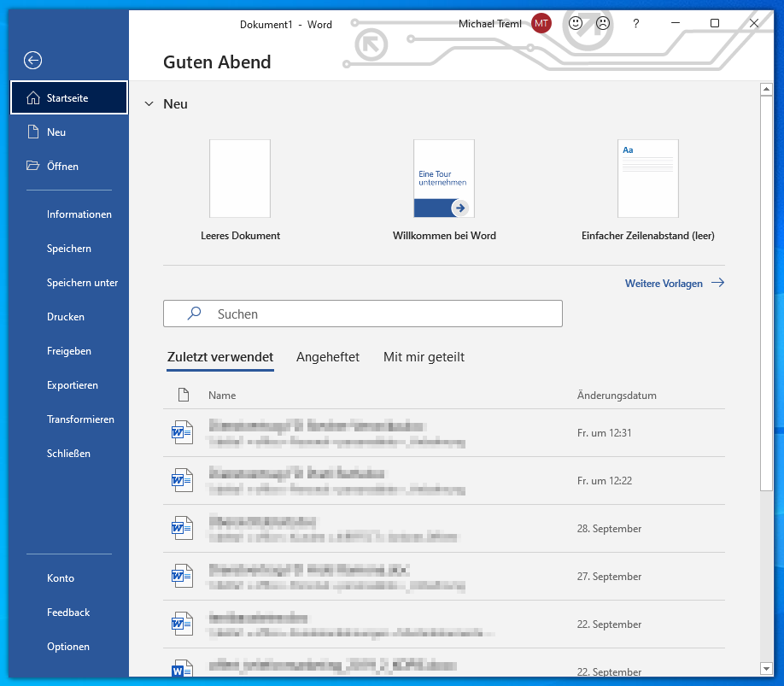Switch to the Mit mir geteilt tab

coord(424,357)
